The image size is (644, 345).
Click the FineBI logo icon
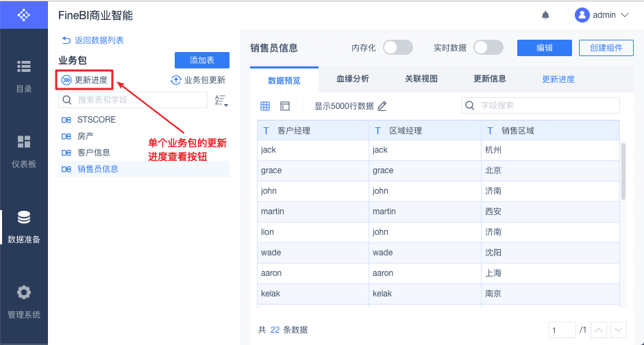point(24,14)
